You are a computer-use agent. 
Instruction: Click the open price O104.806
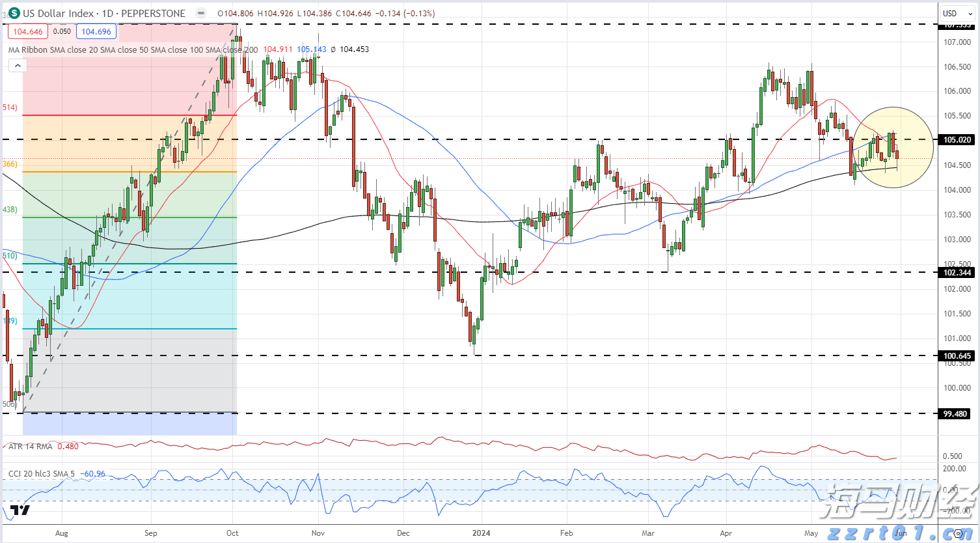coord(236,13)
